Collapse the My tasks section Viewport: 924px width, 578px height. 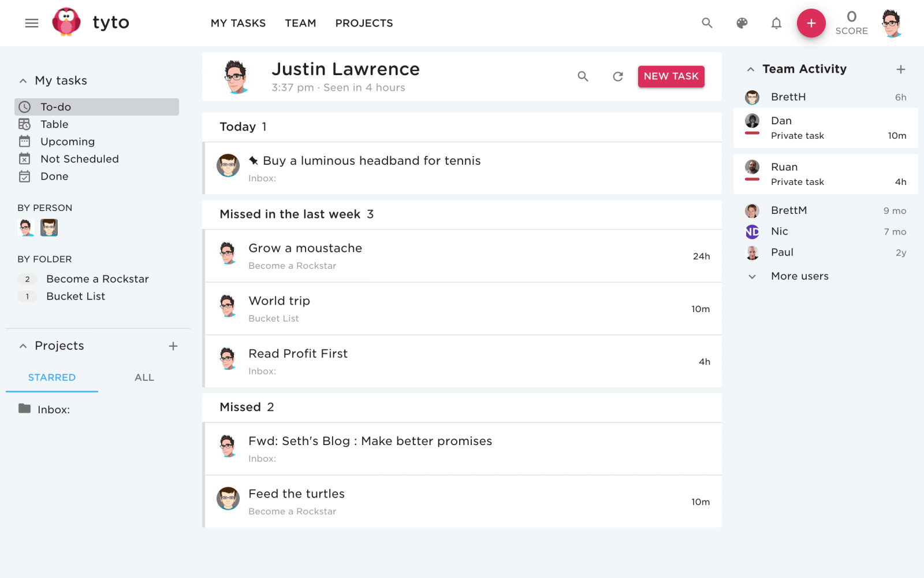pos(23,81)
